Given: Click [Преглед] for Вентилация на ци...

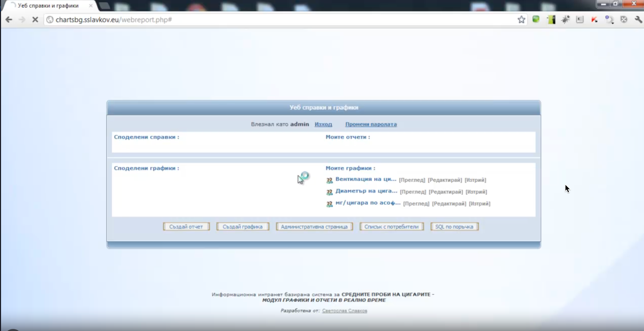Looking at the screenshot, I should coord(412,180).
